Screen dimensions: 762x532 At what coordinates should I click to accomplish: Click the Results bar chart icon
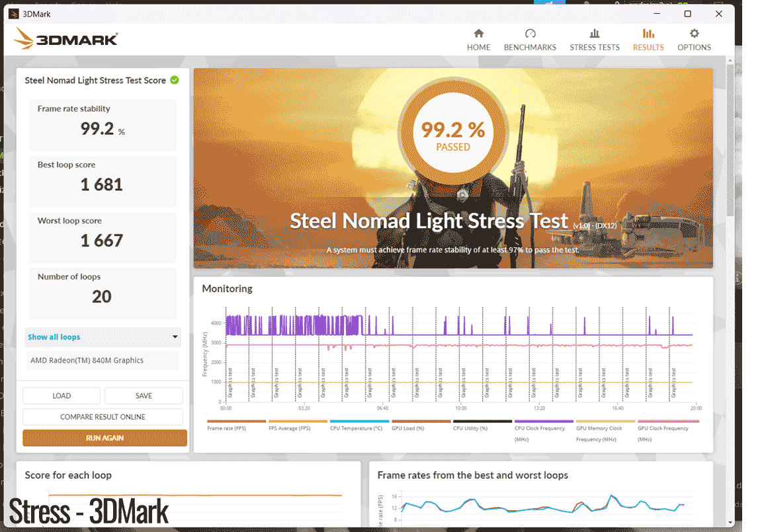coord(648,34)
